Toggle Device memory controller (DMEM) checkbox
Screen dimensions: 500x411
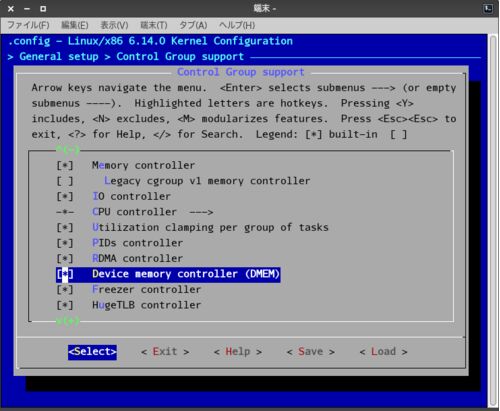point(65,274)
